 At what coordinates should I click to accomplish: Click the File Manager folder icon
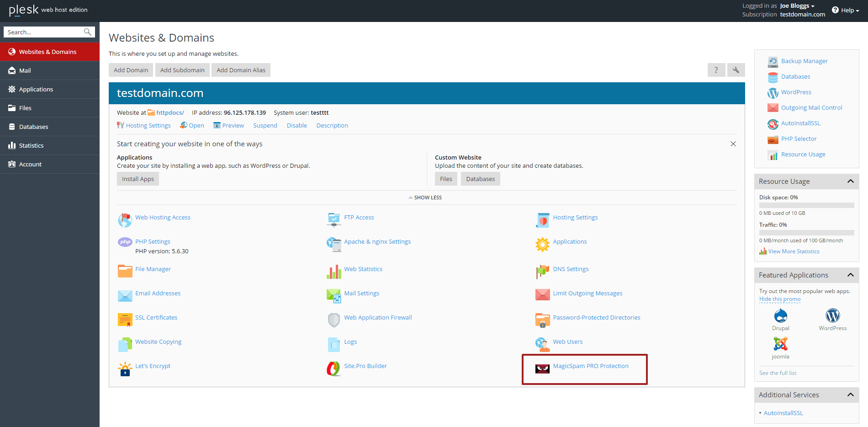coord(125,272)
